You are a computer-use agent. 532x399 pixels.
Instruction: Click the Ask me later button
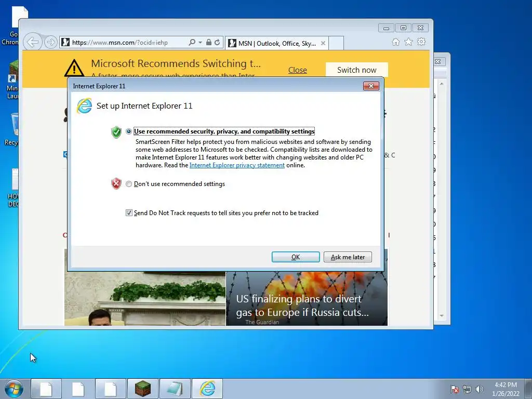pos(348,257)
